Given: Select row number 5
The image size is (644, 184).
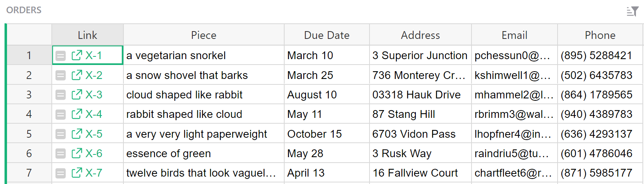Looking at the screenshot, I should point(29,134).
